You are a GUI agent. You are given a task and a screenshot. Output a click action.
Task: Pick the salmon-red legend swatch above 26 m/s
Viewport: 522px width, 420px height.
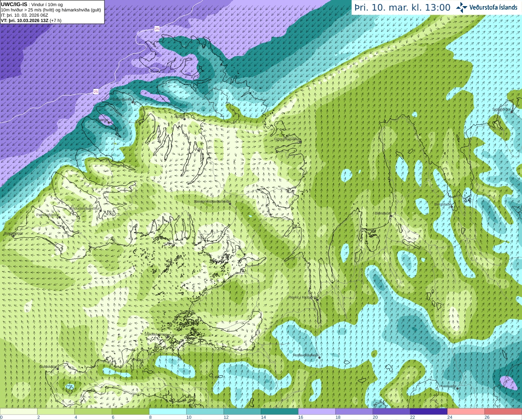coord(503,411)
